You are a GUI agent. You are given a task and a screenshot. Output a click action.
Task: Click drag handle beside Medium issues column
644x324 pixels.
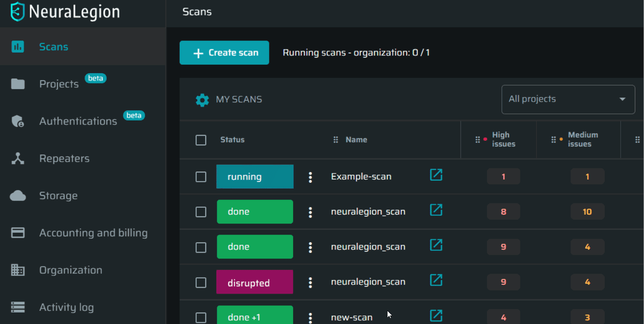pos(554,140)
